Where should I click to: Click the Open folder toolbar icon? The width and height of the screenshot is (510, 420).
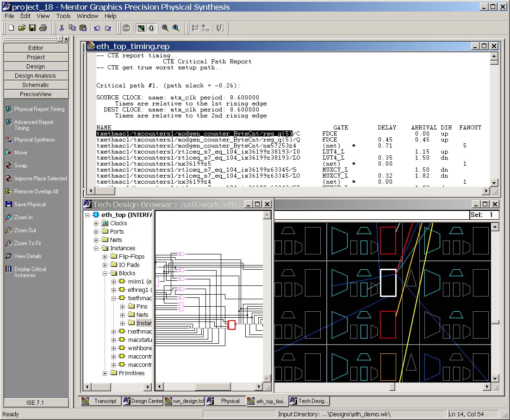point(22,28)
